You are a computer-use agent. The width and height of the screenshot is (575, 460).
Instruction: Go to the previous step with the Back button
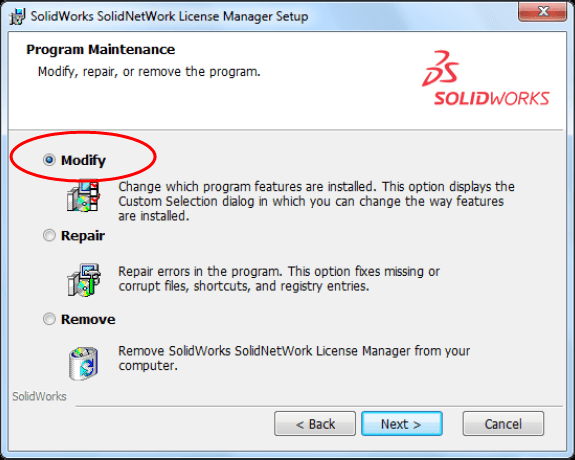pos(315,424)
